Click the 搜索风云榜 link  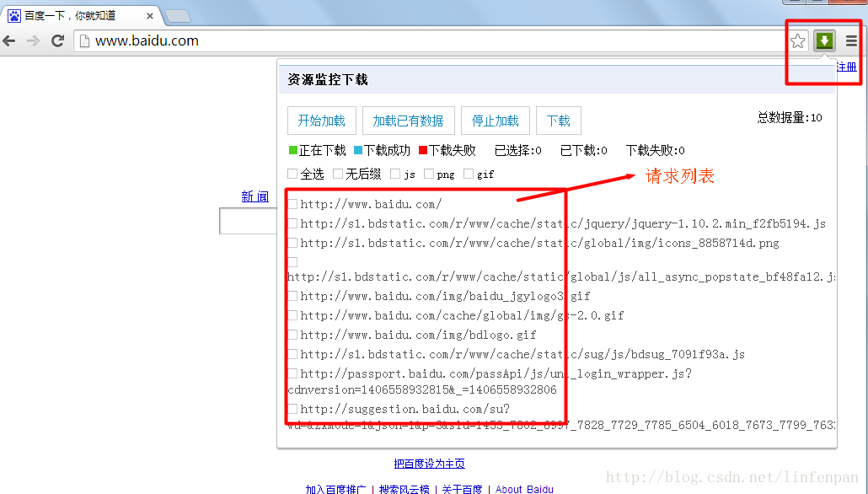click(x=405, y=489)
